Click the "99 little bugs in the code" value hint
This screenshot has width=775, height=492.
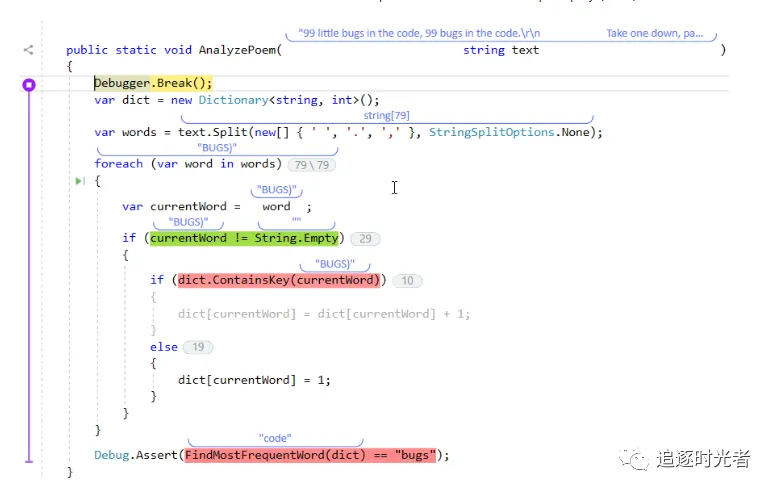[419, 33]
